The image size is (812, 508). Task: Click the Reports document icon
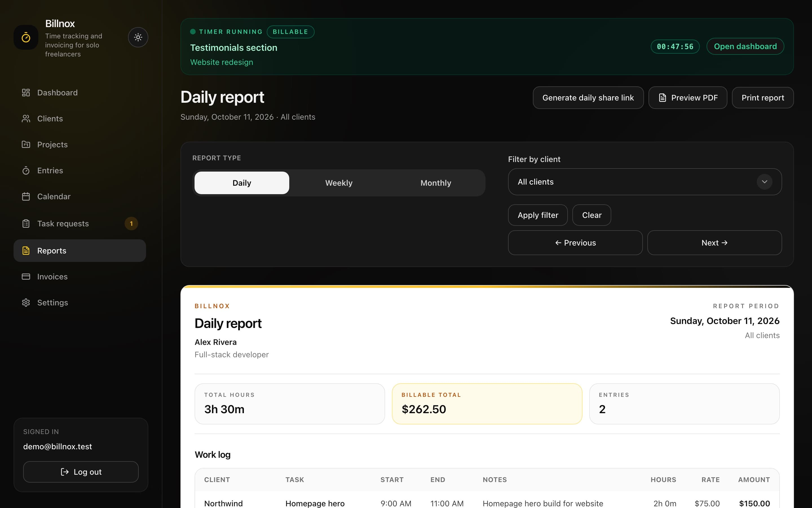click(26, 251)
